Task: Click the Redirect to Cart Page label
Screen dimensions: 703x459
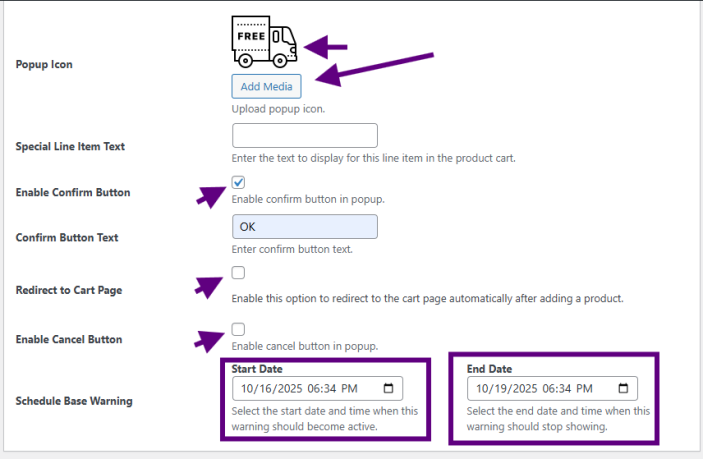Action: click(69, 290)
